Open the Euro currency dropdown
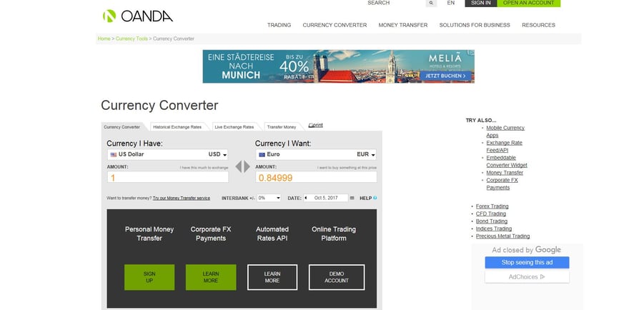Image resolution: width=644 pixels, height=310 pixels. [x=316, y=154]
